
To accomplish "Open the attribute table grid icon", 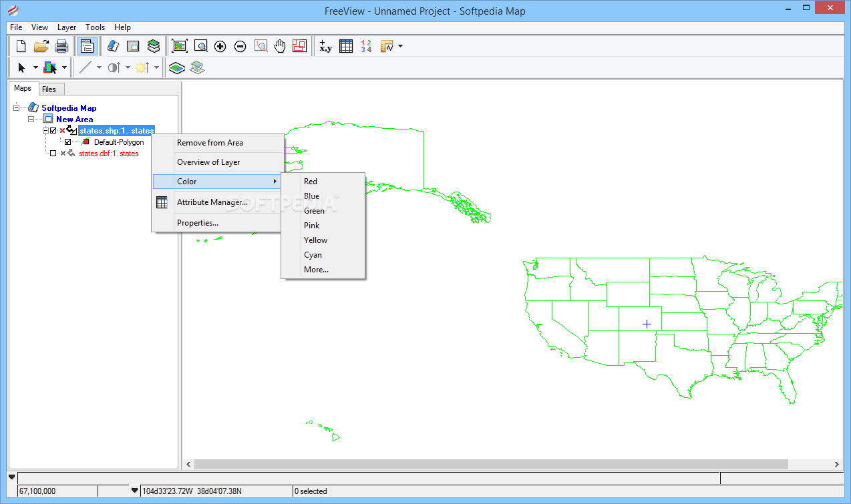I will [x=346, y=46].
